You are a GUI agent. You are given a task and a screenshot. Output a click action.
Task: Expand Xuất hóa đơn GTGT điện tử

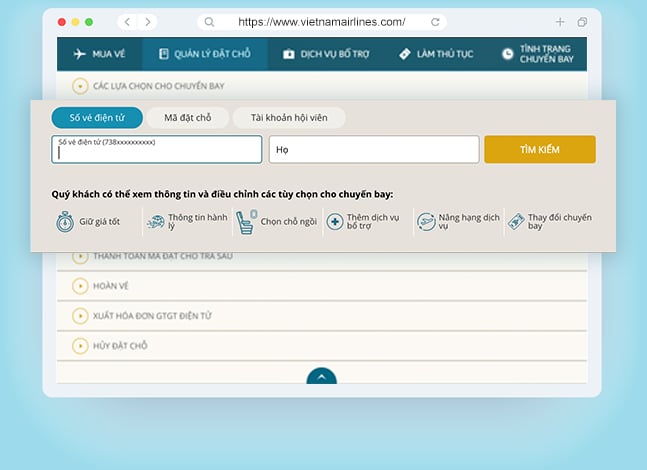tap(81, 316)
